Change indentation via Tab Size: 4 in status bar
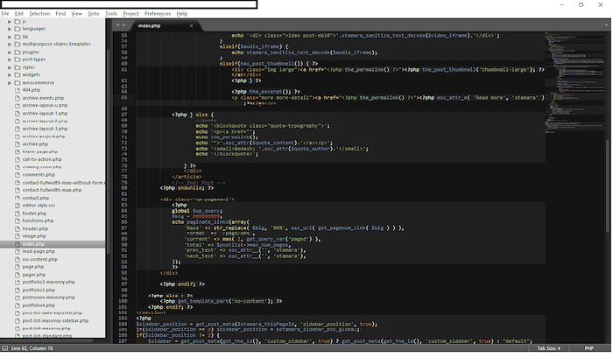 [x=548, y=348]
